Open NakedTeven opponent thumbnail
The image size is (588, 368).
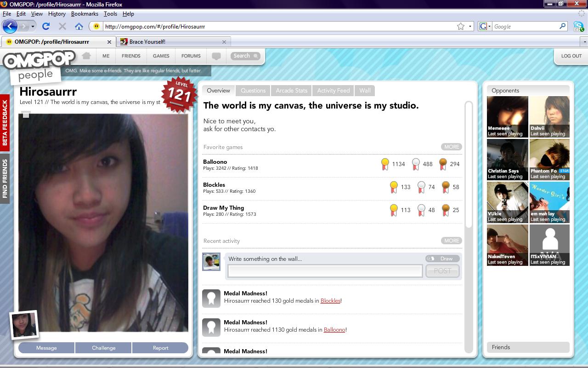coord(507,245)
